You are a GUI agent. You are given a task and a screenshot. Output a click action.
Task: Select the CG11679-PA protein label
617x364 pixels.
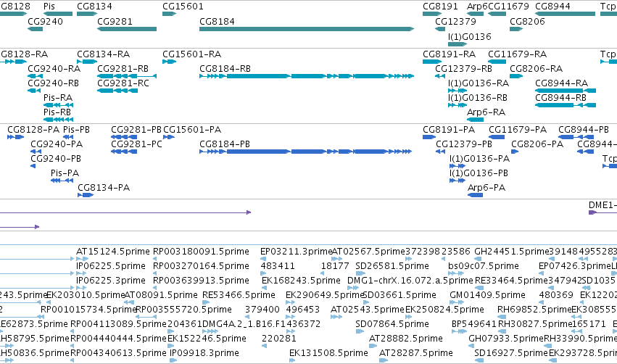(518, 130)
